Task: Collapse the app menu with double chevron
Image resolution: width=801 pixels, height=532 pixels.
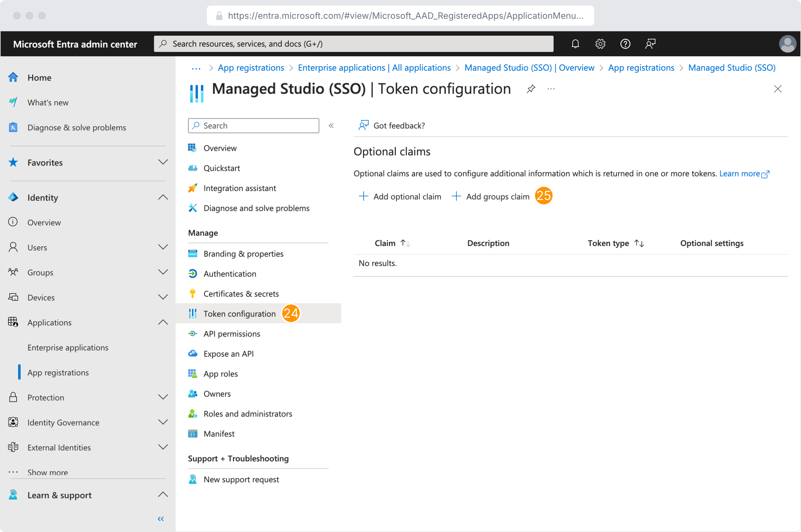Action: (x=331, y=126)
